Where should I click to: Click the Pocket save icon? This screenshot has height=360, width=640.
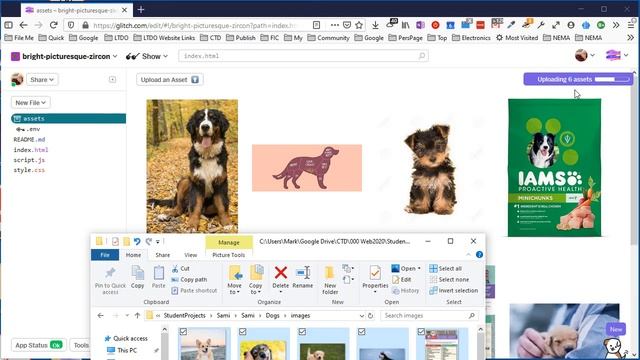coord(347,25)
